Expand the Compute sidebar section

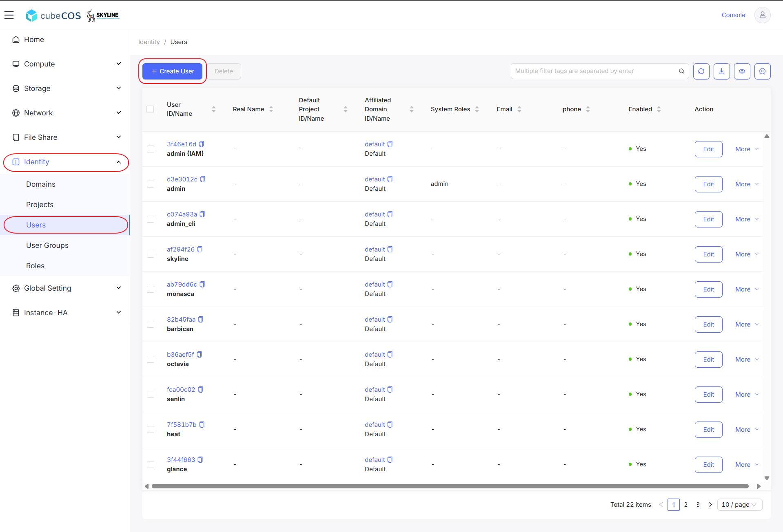tap(65, 64)
